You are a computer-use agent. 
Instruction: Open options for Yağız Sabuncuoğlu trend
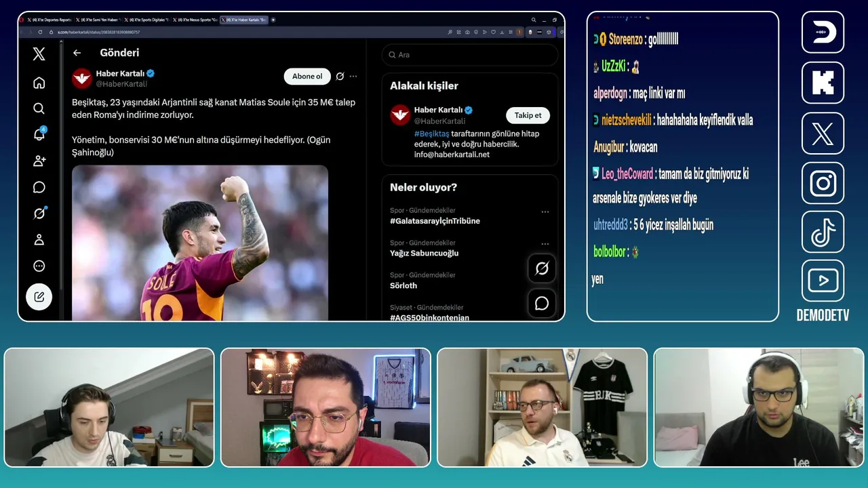click(545, 244)
